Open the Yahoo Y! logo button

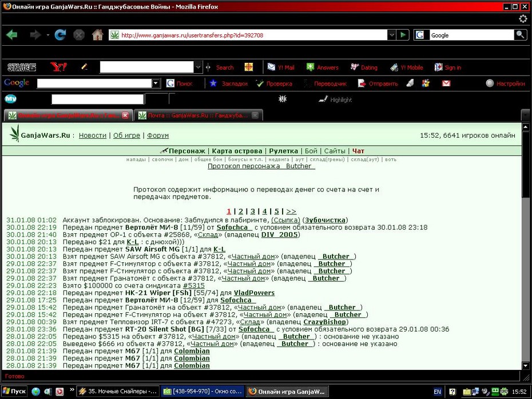pyautogui.click(x=58, y=67)
